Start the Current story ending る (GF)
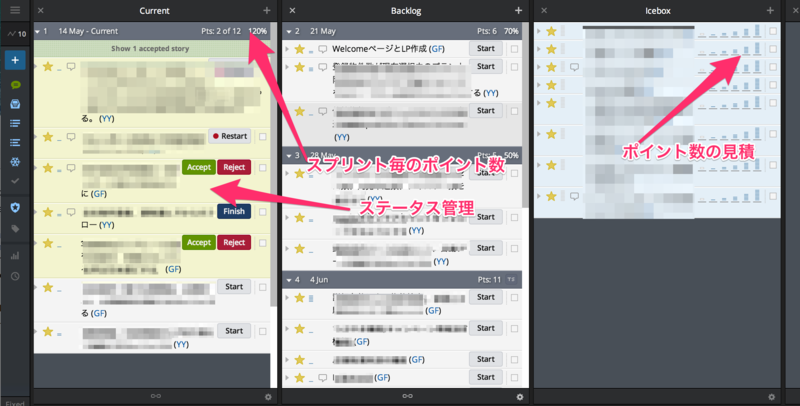 tap(234, 287)
